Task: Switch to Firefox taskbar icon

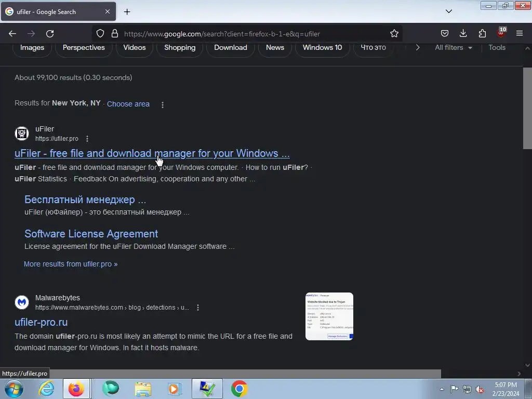Action: pyautogui.click(x=76, y=389)
